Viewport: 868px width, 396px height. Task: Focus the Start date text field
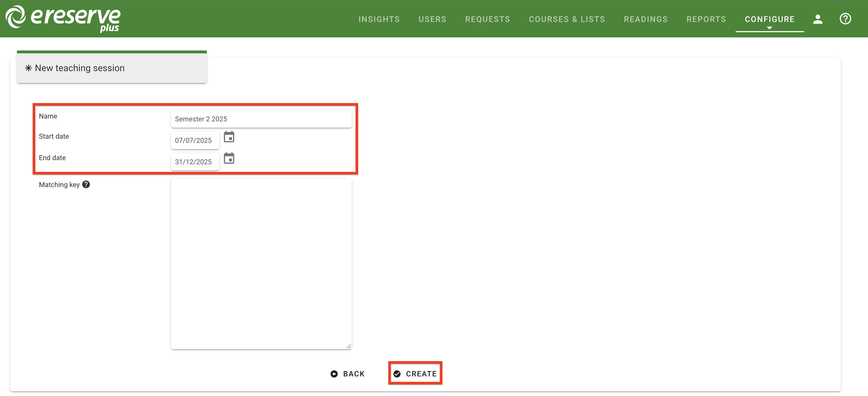195,140
